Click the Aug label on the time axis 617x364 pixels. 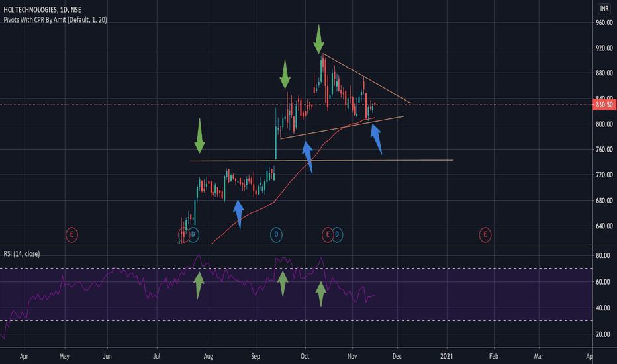tap(208, 357)
